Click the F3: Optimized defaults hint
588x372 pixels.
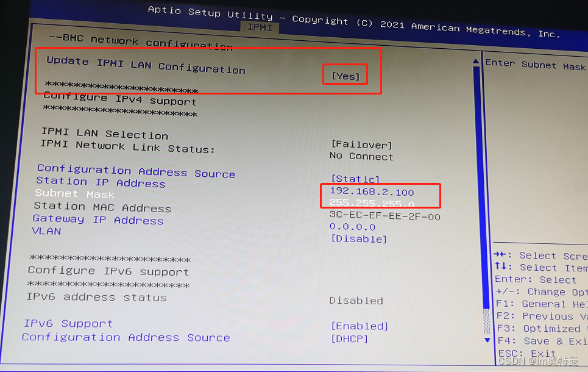tap(542, 329)
